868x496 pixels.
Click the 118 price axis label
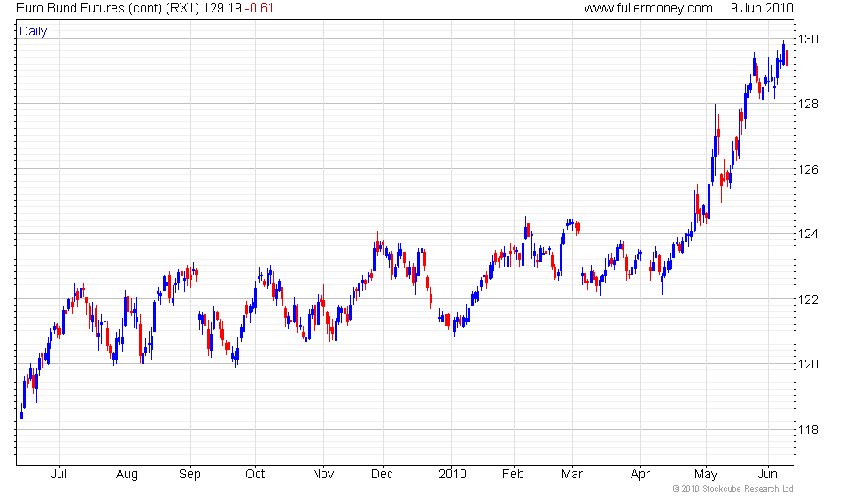pyautogui.click(x=808, y=430)
